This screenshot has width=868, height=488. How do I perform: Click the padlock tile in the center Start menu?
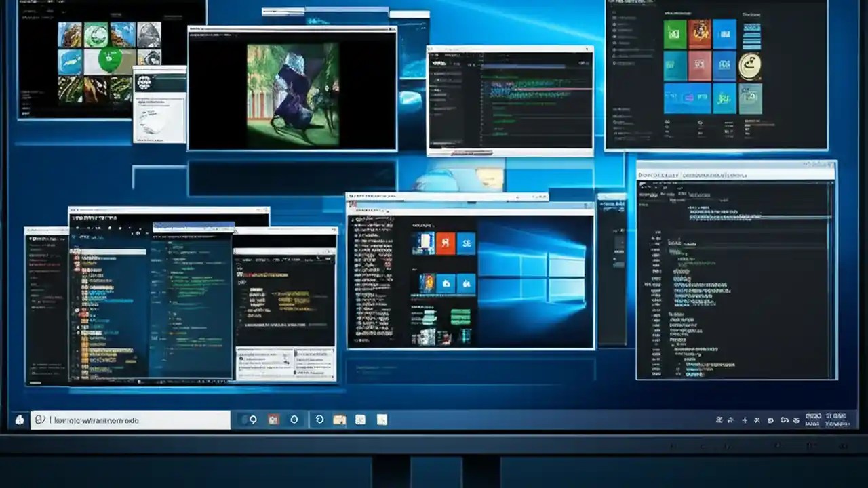point(429,283)
